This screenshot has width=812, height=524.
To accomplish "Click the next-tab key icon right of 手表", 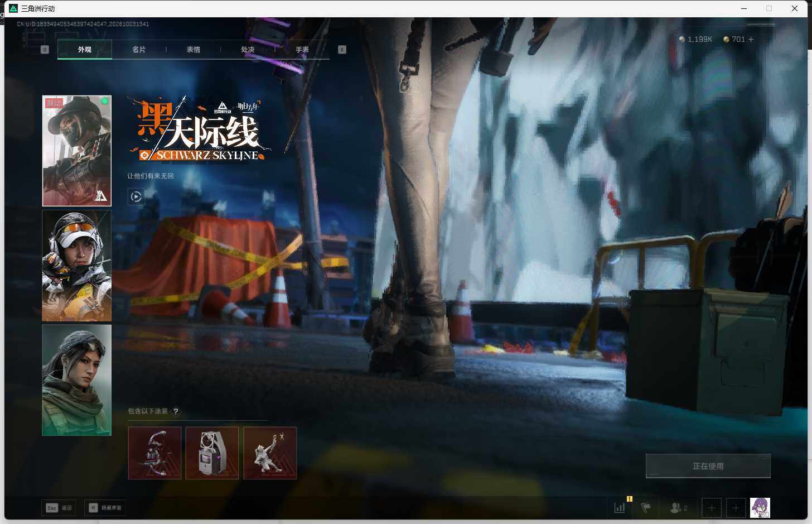I will point(342,50).
